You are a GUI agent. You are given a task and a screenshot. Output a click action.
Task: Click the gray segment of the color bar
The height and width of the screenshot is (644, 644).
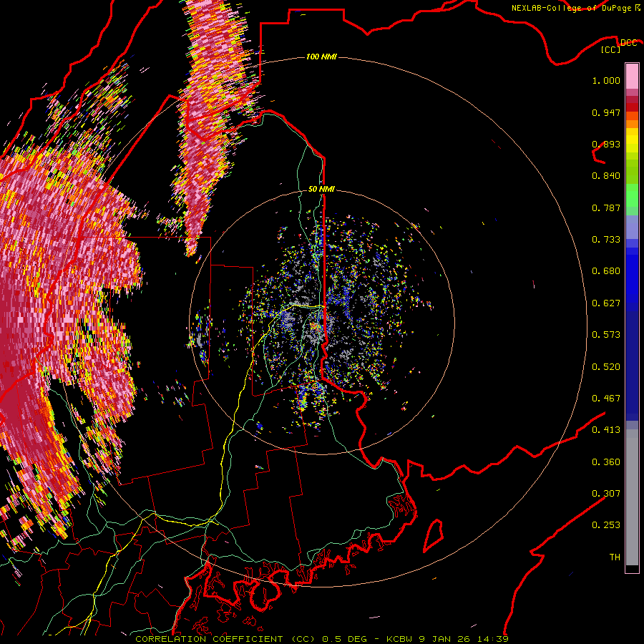point(632,497)
